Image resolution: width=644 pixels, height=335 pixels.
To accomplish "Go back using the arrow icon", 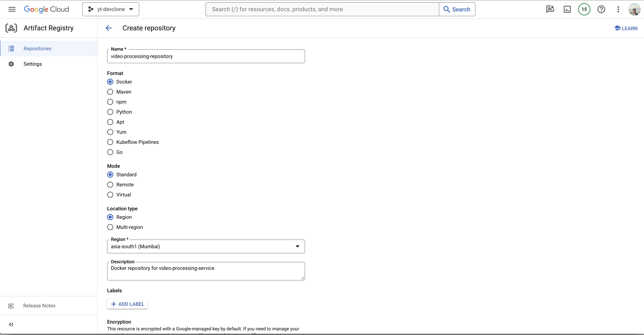I will click(108, 28).
